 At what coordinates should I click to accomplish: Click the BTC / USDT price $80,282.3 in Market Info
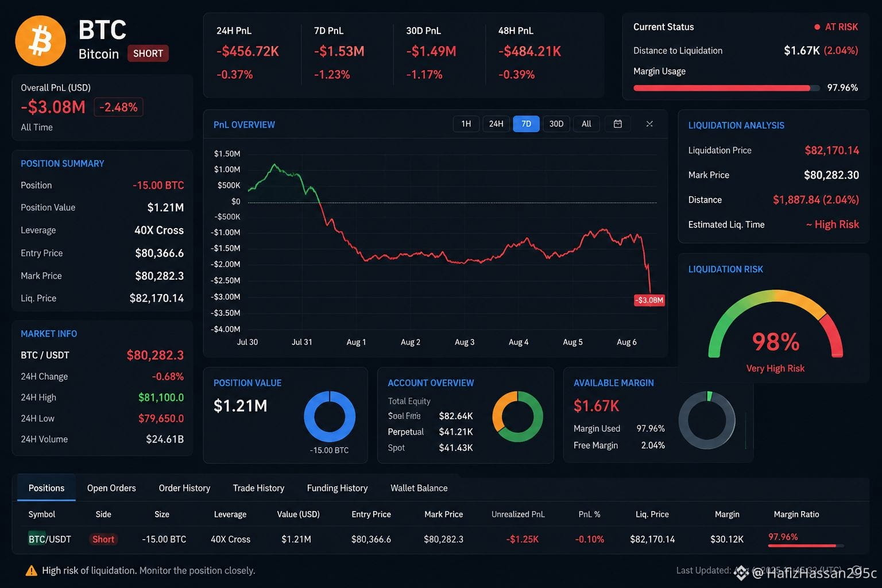pyautogui.click(x=155, y=355)
